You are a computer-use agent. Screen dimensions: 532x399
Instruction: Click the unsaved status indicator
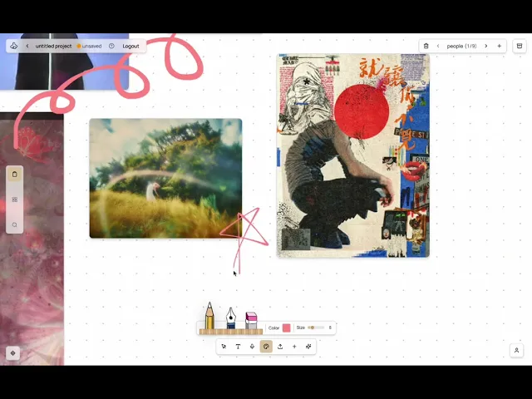point(89,46)
